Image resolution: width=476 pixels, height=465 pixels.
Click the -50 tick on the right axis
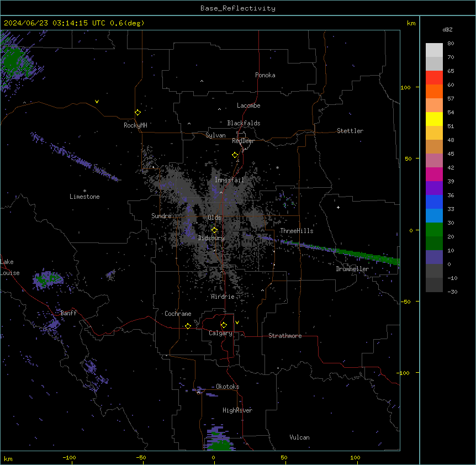405,302
